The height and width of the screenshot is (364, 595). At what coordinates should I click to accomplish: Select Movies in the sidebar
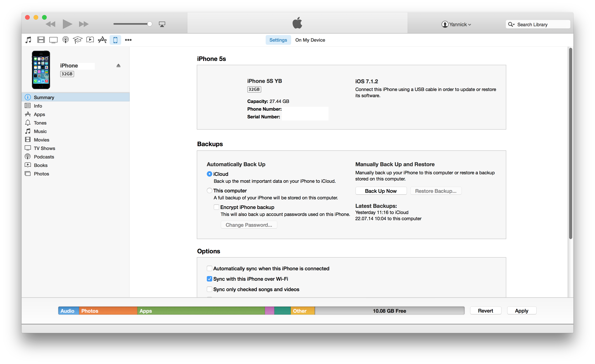[x=76, y=140]
